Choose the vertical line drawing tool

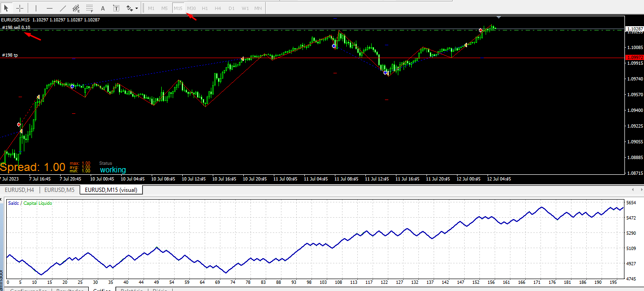pyautogui.click(x=36, y=8)
